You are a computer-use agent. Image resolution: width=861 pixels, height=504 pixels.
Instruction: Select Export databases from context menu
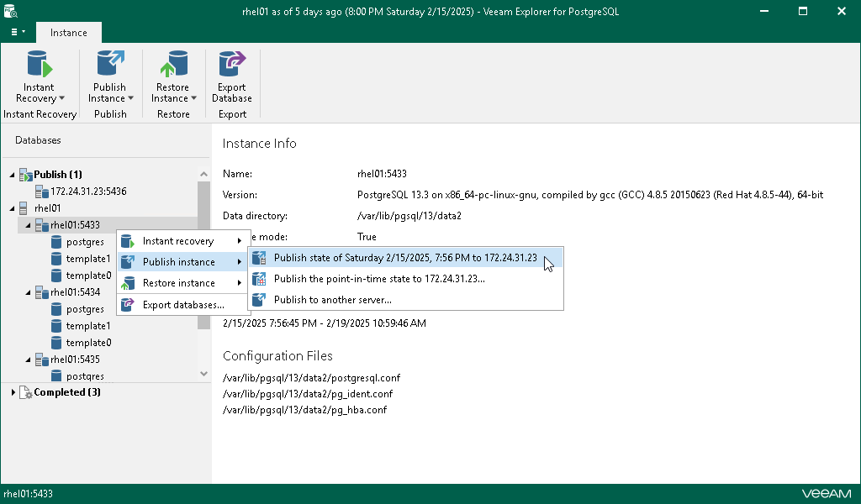183,305
